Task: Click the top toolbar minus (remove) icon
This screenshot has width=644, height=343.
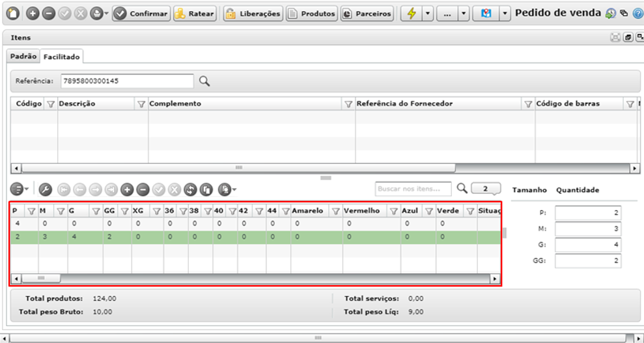Action: (48, 14)
